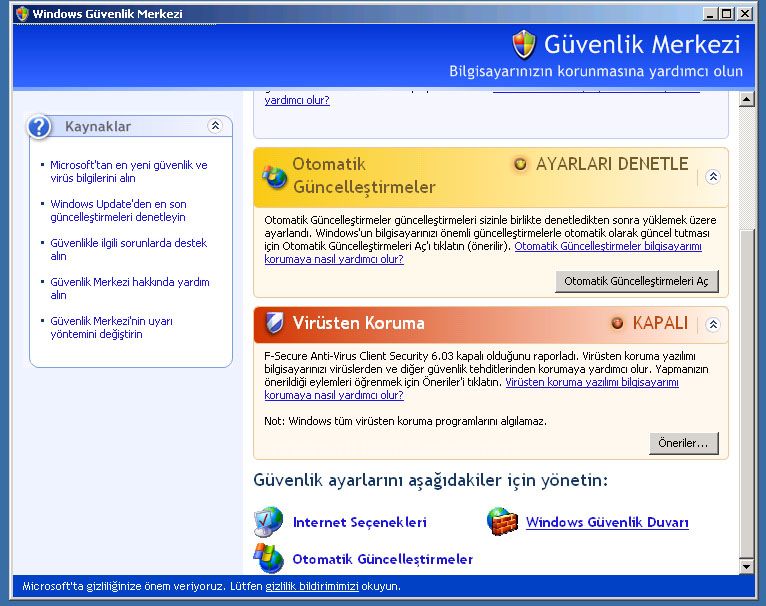
Task: Click the vertical scrollbar thumb
Action: click(746, 393)
